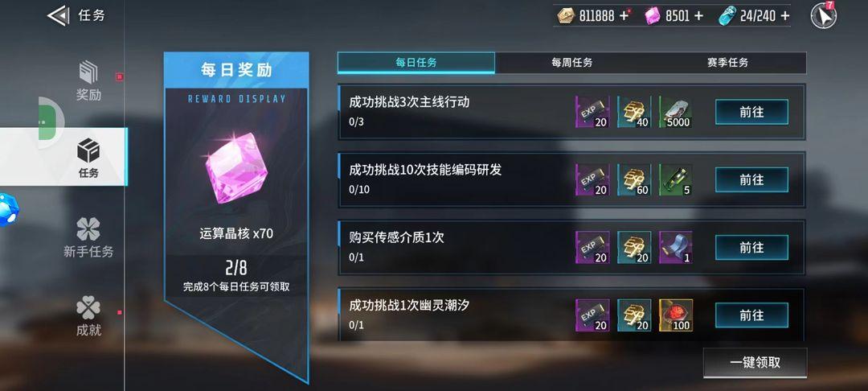Screen dimensions: 868x391
Task: Open the 奖励 sidebar section
Action: [x=88, y=81]
